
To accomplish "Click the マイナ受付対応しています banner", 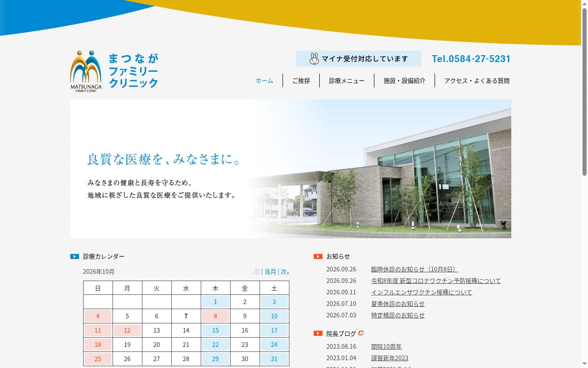I will pos(359,58).
